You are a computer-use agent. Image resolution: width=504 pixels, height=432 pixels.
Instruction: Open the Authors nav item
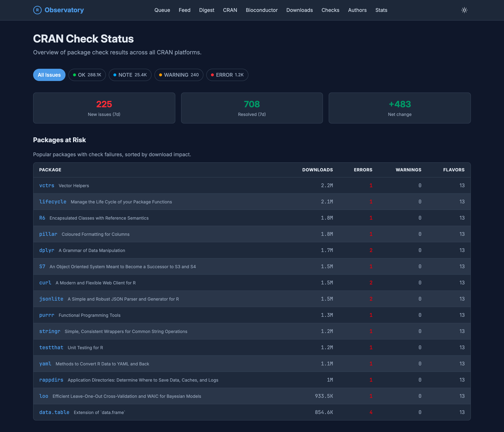click(357, 10)
